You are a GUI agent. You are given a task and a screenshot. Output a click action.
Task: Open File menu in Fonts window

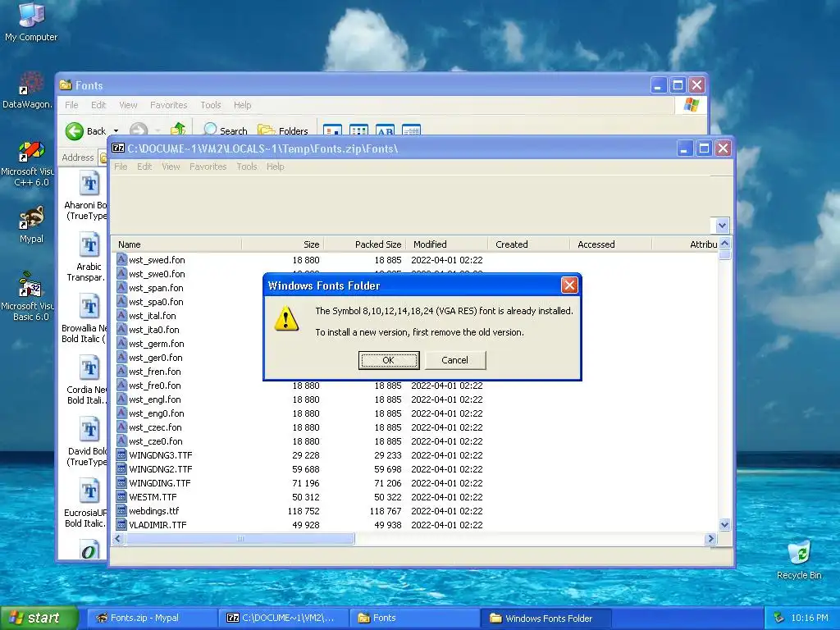click(71, 105)
